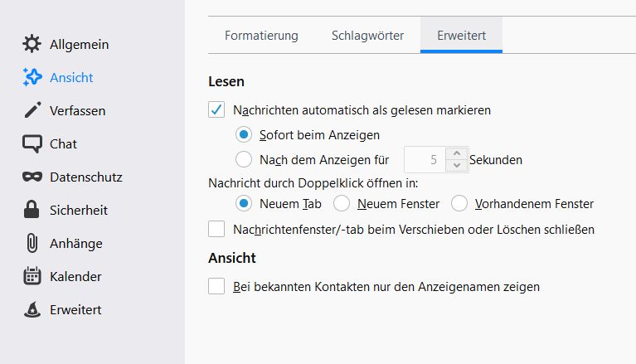
Task: Click the Kalender calendar icon
Action: coord(32,276)
